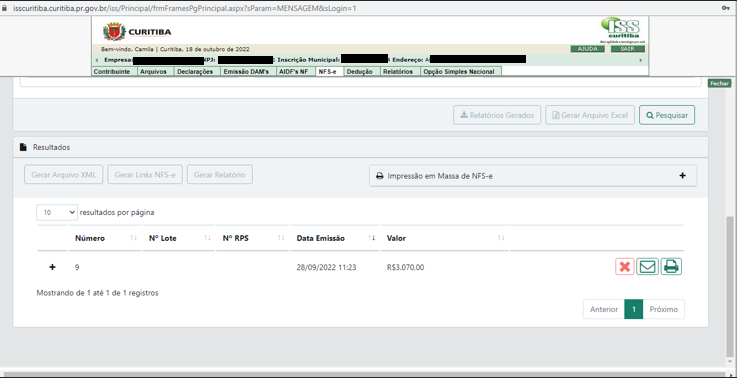
Task: Click Relatórios Gerados button
Action: point(497,115)
